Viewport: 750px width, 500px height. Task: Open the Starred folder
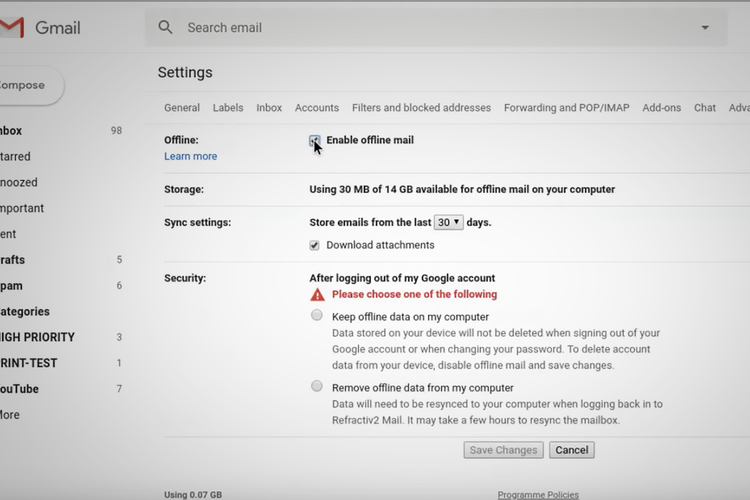pos(15,156)
